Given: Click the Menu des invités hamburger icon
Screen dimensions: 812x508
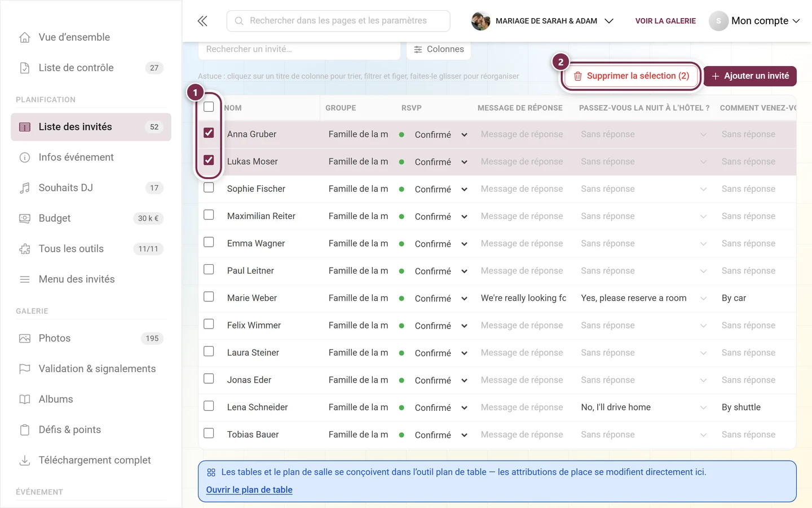Looking at the screenshot, I should click(x=25, y=279).
